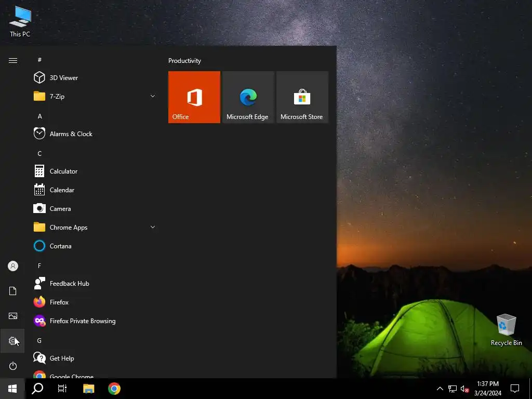Open the Action Center notifications icon
Screen dimensions: 532x399
coord(515,389)
